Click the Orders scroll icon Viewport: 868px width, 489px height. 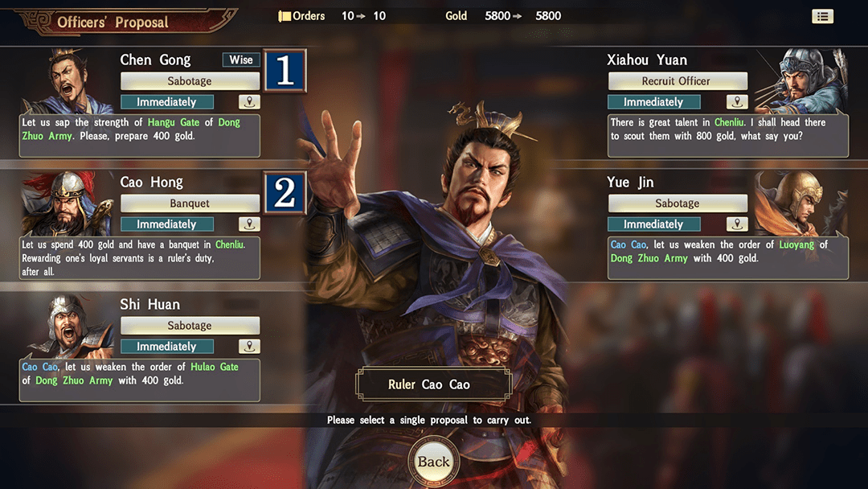(285, 16)
